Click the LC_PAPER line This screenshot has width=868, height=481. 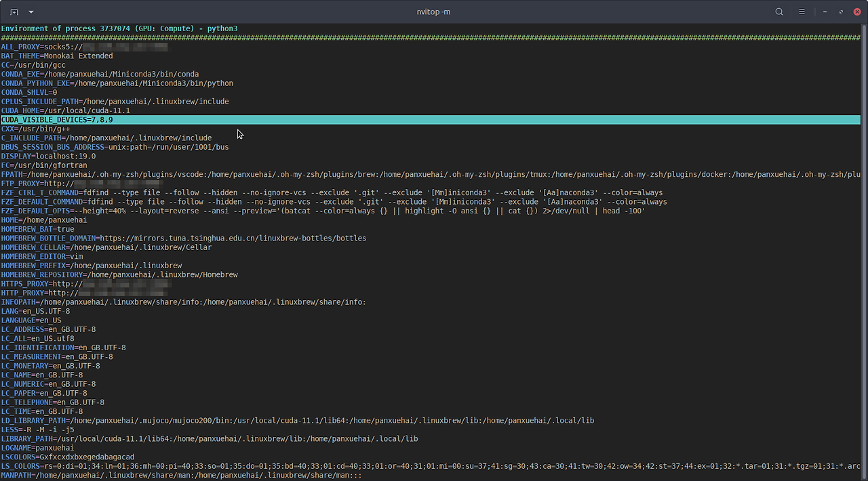point(44,393)
